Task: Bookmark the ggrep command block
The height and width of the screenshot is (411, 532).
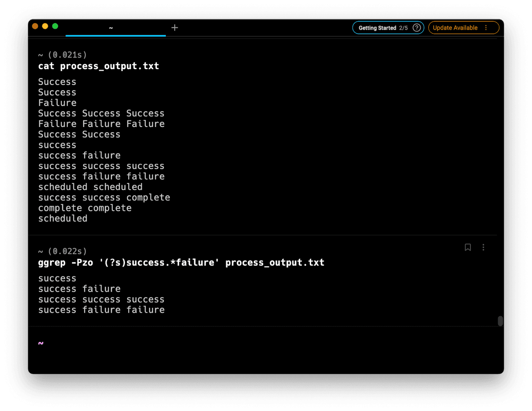Action: [468, 247]
